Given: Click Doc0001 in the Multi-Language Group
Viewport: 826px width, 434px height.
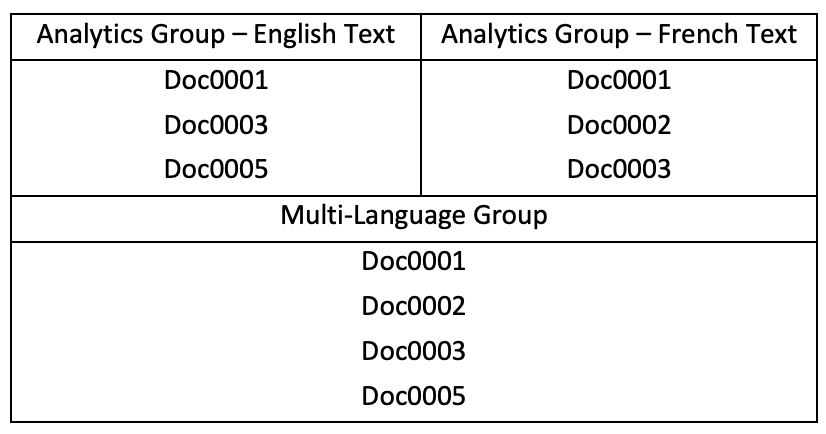Looking at the screenshot, I should (x=414, y=261).
